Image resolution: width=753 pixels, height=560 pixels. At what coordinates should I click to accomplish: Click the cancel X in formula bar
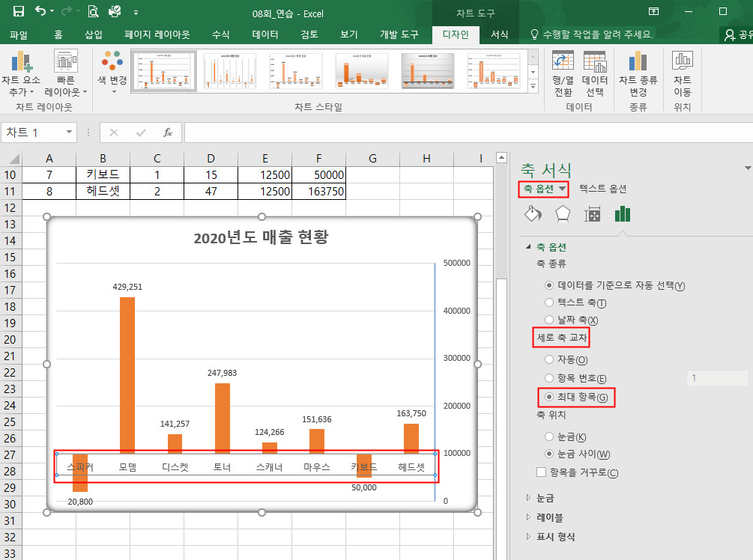coord(114,133)
